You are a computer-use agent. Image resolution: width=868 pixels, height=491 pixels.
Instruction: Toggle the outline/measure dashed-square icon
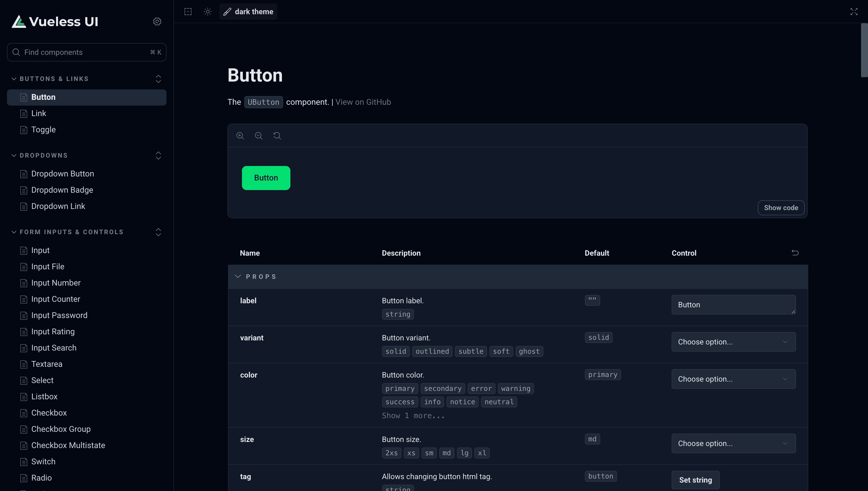tap(188, 12)
